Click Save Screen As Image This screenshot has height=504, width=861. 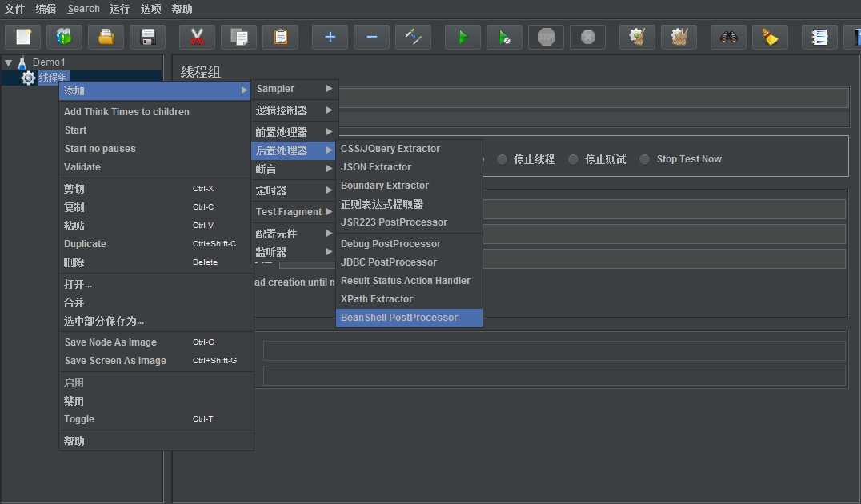[156, 361]
